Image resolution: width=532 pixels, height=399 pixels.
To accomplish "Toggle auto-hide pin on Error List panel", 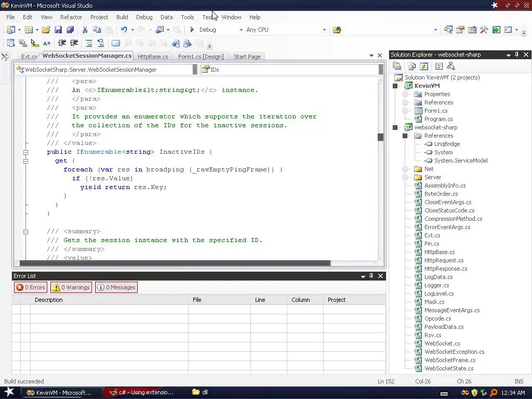I will pos(371,276).
